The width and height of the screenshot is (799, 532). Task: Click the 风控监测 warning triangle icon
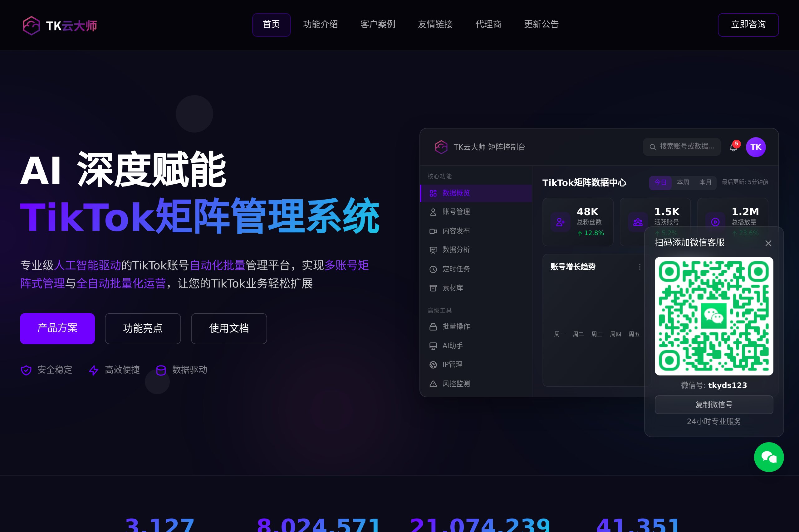pyautogui.click(x=433, y=384)
